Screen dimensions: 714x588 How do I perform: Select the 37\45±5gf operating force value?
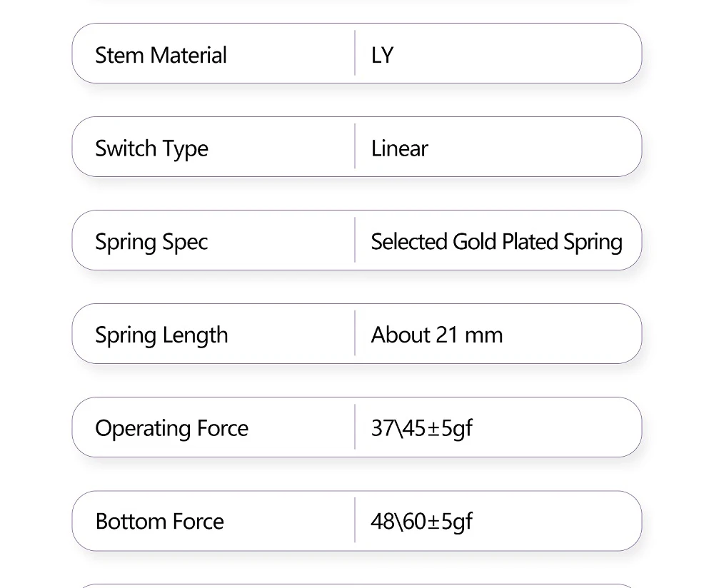click(x=421, y=428)
